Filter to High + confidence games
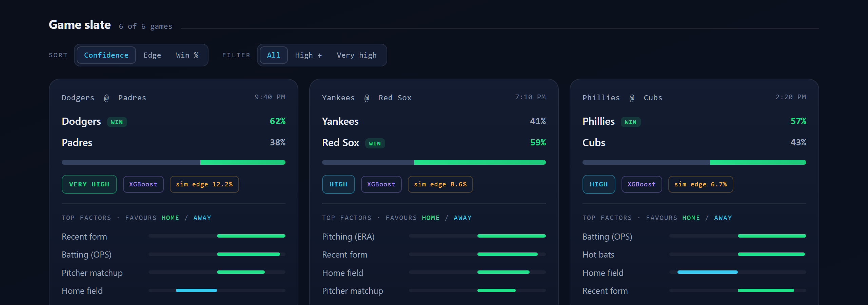 (309, 55)
